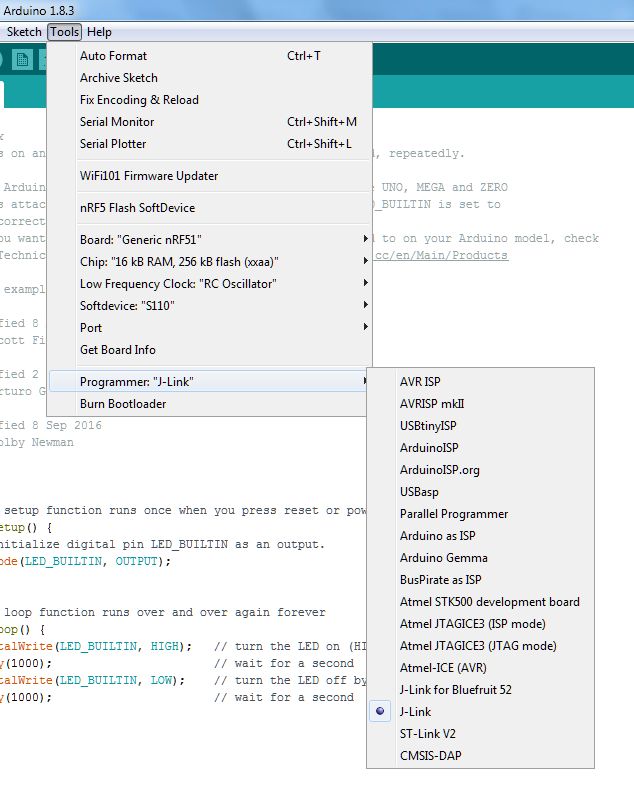Select ST-Link V2 programmer
634x787 pixels.
point(481,734)
